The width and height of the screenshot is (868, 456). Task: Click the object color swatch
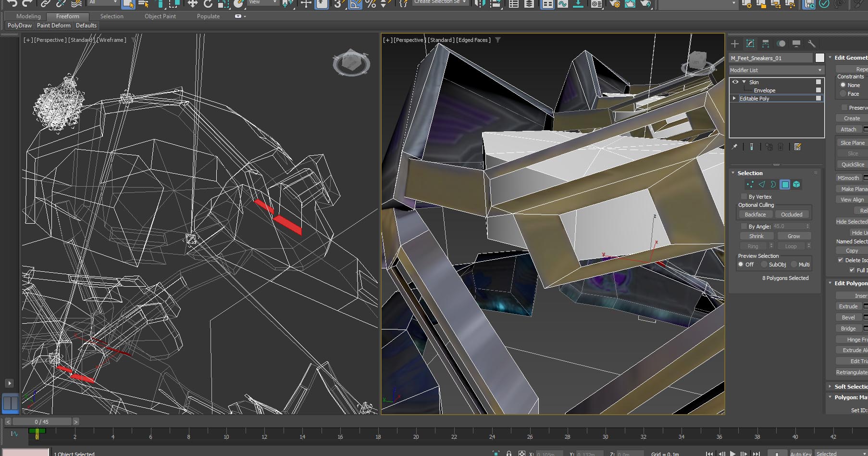coord(820,58)
